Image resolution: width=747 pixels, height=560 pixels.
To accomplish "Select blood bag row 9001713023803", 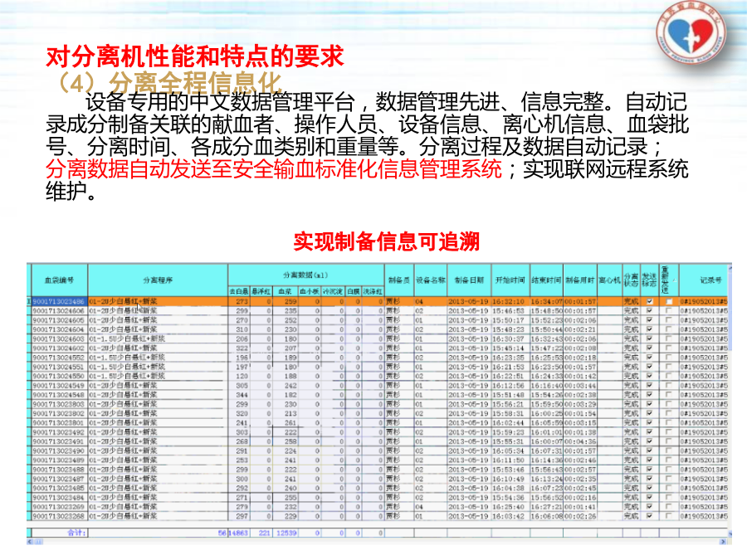I will 379,404.
